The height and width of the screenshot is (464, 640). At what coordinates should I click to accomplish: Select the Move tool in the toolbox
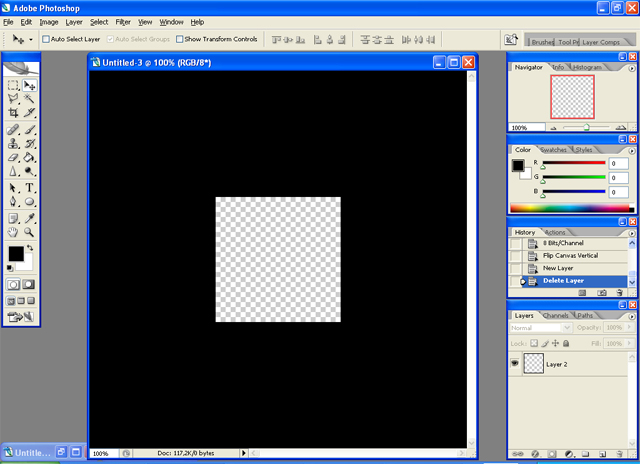point(29,85)
